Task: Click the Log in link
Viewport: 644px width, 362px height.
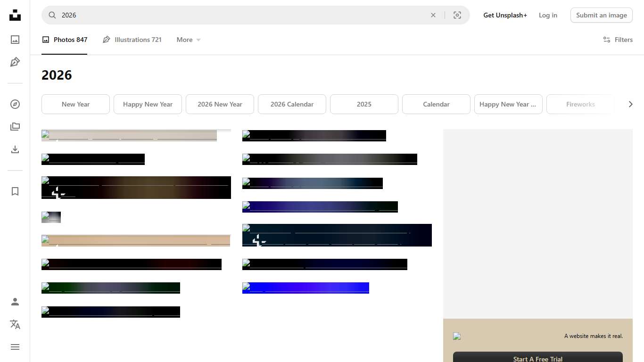Action: (548, 15)
